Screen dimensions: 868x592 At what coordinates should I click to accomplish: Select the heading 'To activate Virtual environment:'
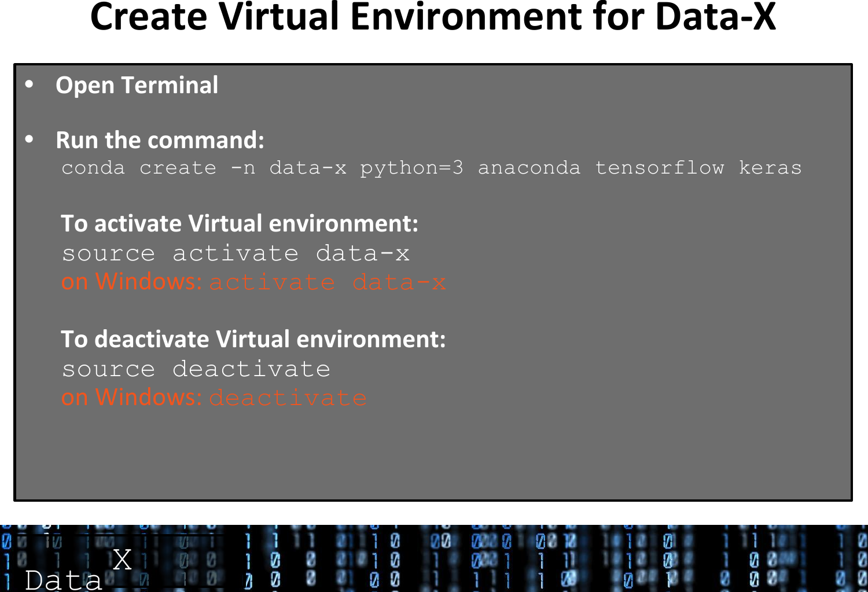click(x=240, y=223)
